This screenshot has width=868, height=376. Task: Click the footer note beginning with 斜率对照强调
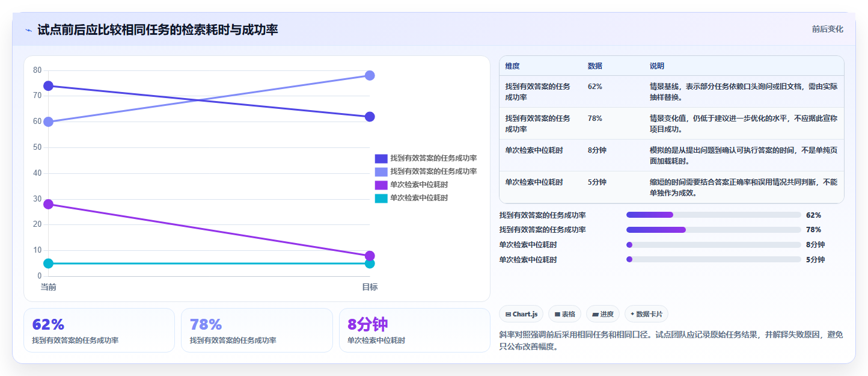tap(671, 341)
